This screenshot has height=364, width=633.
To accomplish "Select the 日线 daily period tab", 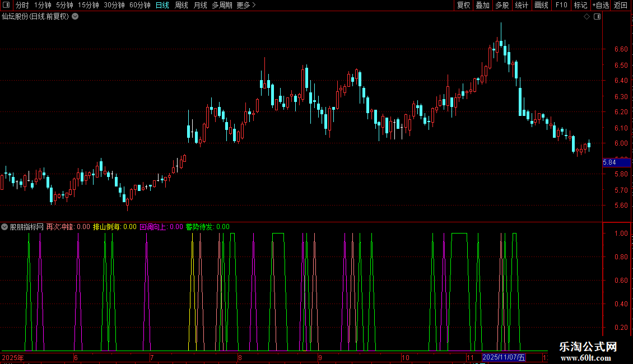I will 162,5.
